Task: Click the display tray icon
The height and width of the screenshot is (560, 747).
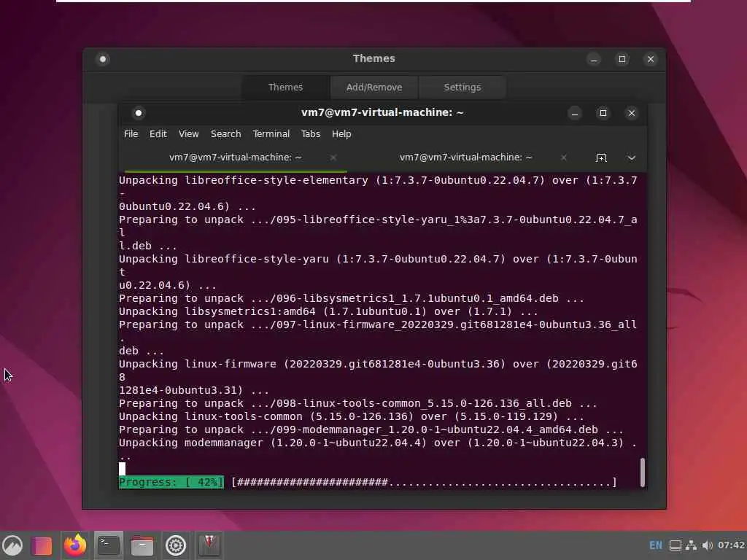Action: click(x=675, y=545)
